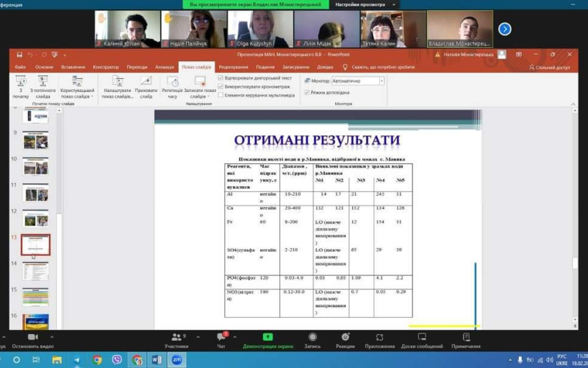Switch to the Design (Конструктор) tab
588x368 pixels.
pyautogui.click(x=106, y=67)
